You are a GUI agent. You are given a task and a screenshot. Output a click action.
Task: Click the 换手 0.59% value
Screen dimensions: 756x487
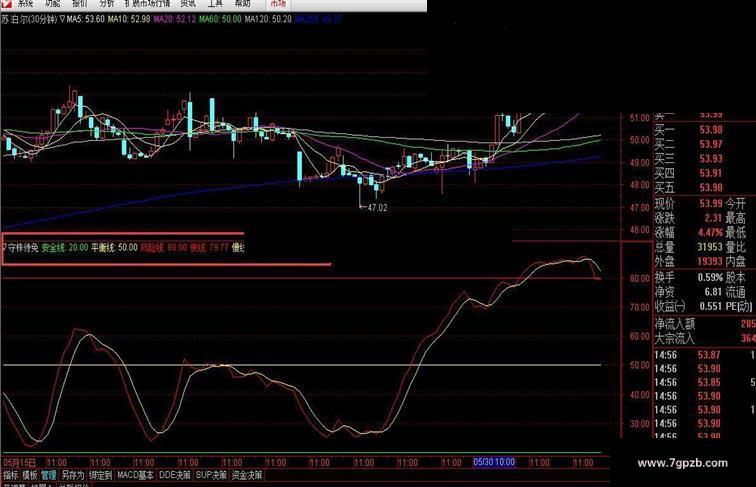click(710, 278)
